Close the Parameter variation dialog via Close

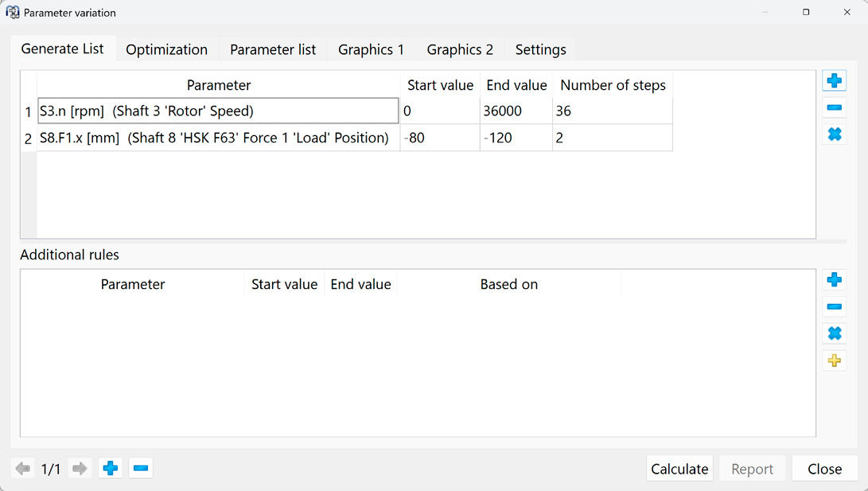click(824, 469)
